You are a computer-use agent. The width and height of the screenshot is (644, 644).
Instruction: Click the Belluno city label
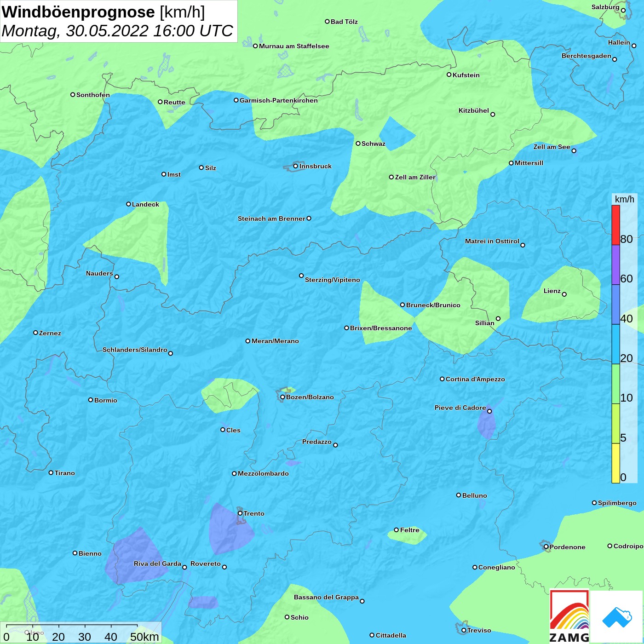pyautogui.click(x=474, y=495)
